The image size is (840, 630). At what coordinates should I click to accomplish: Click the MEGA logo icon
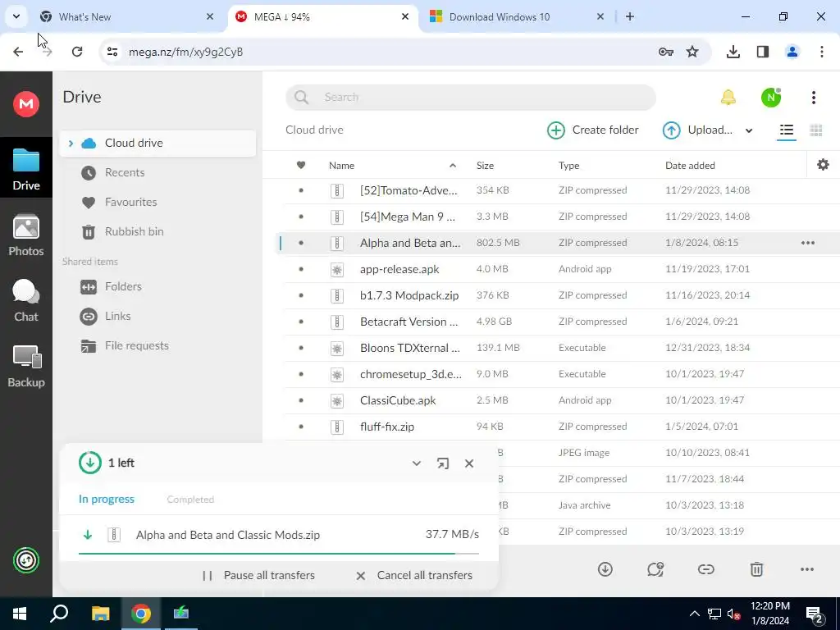(x=26, y=104)
